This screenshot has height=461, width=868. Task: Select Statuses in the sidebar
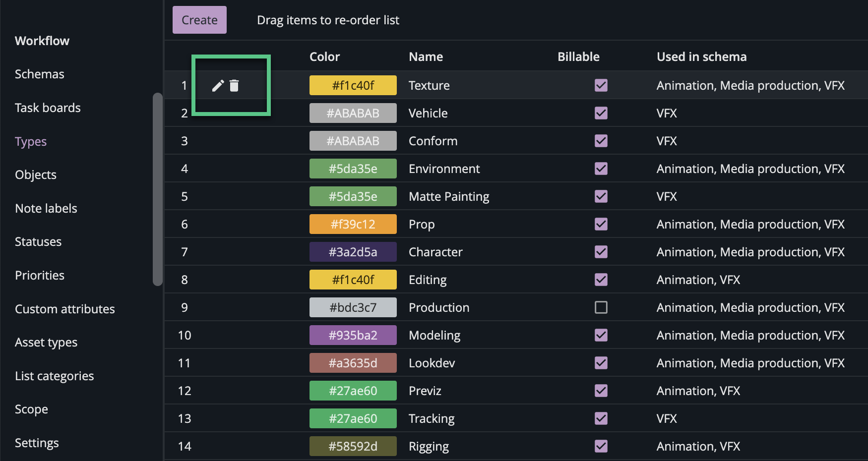[x=38, y=241]
